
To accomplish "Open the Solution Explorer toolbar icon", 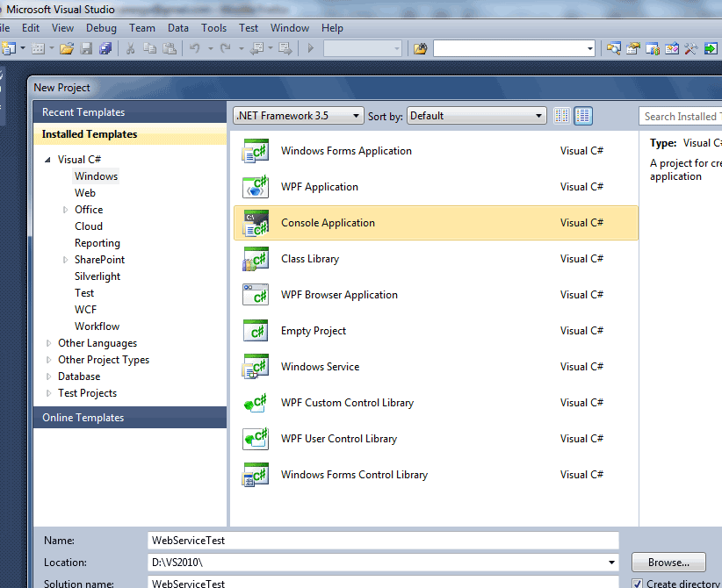I will (613, 48).
